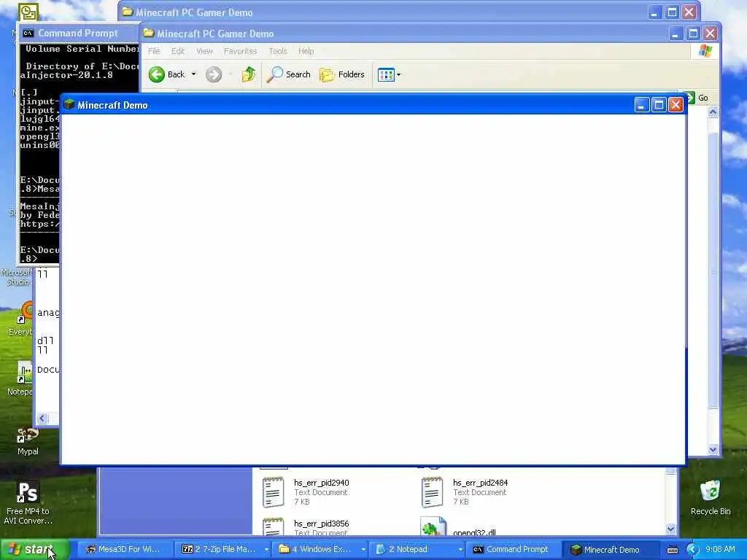Expand Windows Explorer taskbar group arrow

[x=363, y=550]
